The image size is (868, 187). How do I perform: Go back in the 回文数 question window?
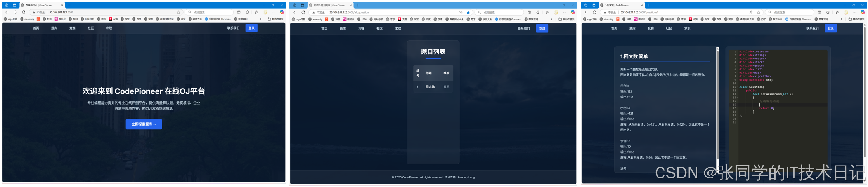click(586, 12)
